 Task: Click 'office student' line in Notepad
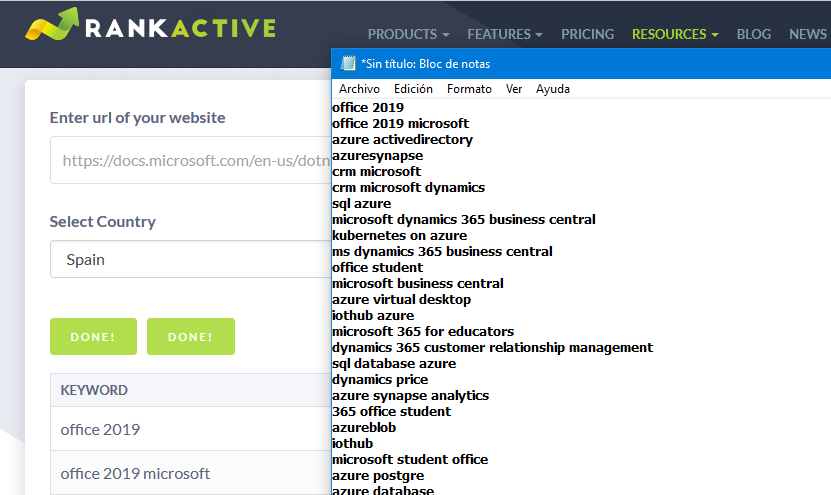click(377, 268)
